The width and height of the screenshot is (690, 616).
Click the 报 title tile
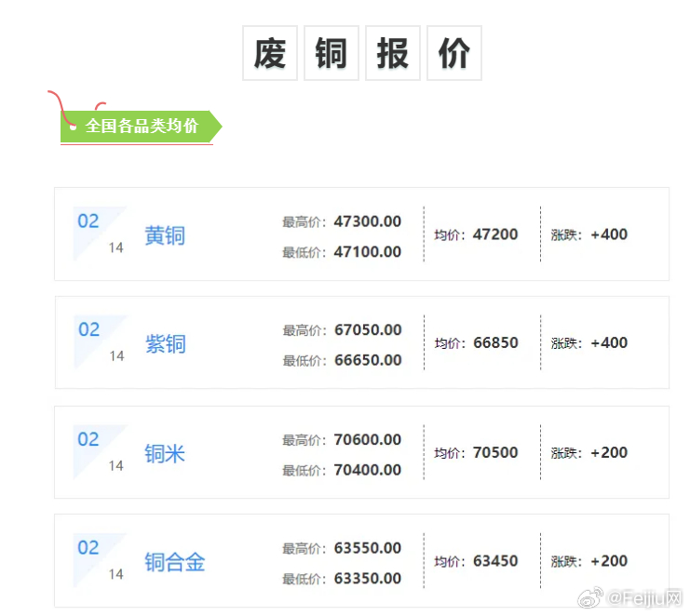393,53
